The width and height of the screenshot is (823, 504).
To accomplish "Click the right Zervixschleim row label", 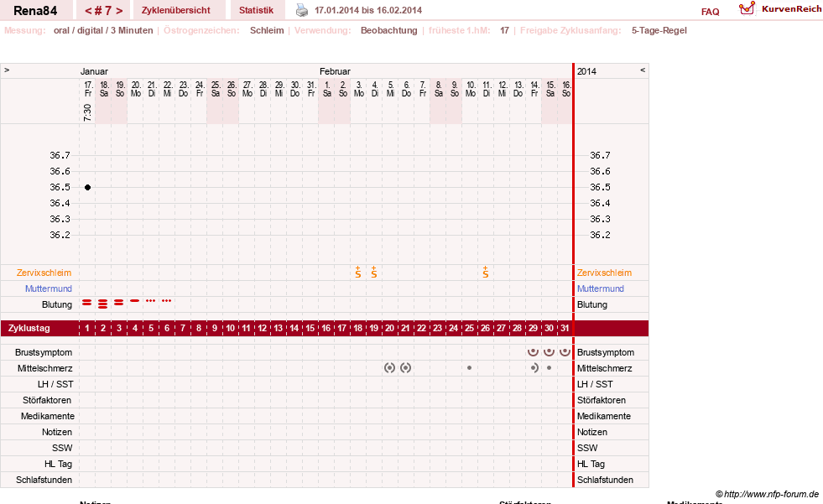I will (604, 273).
